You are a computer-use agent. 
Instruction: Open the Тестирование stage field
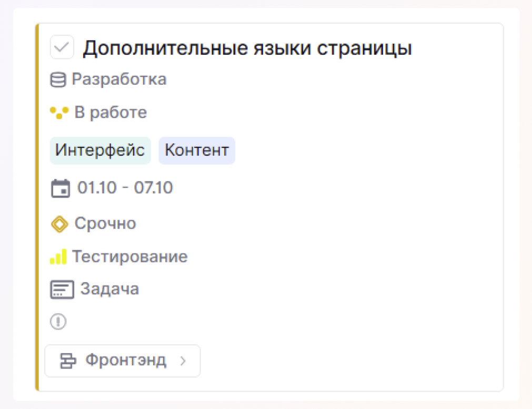pyautogui.click(x=129, y=257)
